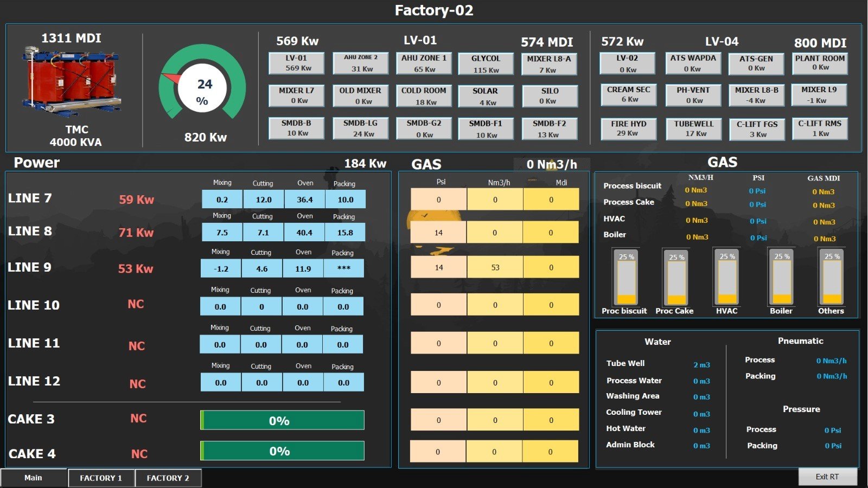Click the Proc Cake level bar

click(676, 278)
